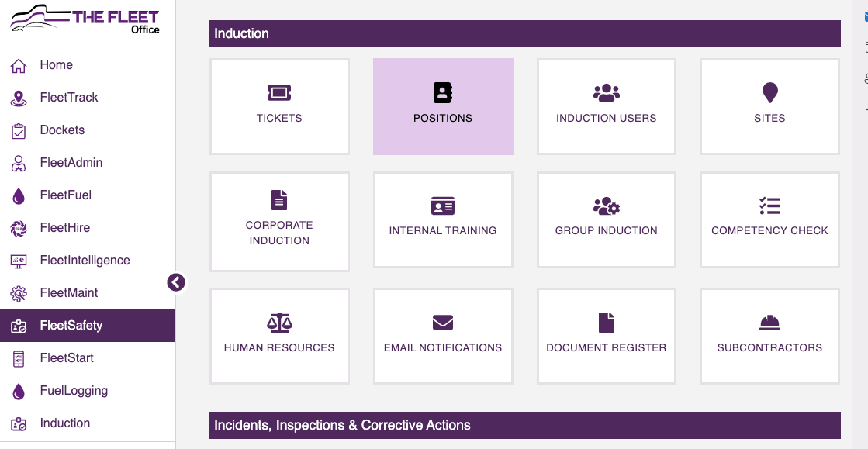Open Group Induction users-gear icon
Image resolution: width=868 pixels, height=449 pixels.
click(x=606, y=206)
